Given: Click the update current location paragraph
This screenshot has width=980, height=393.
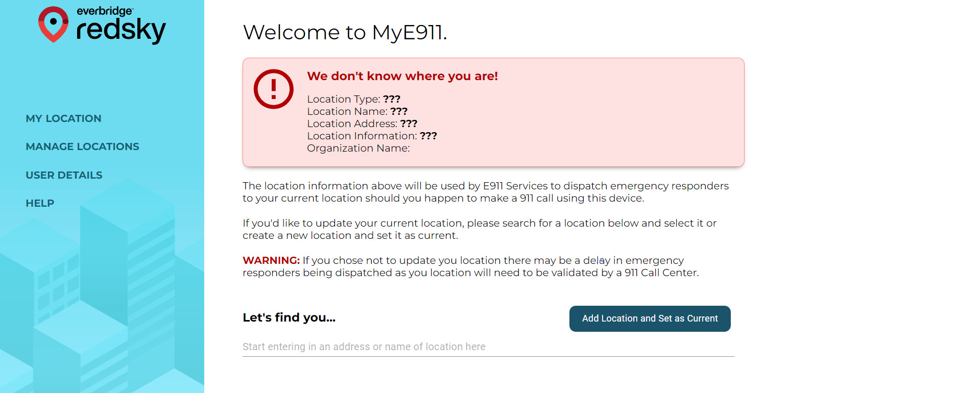Looking at the screenshot, I should [x=480, y=229].
